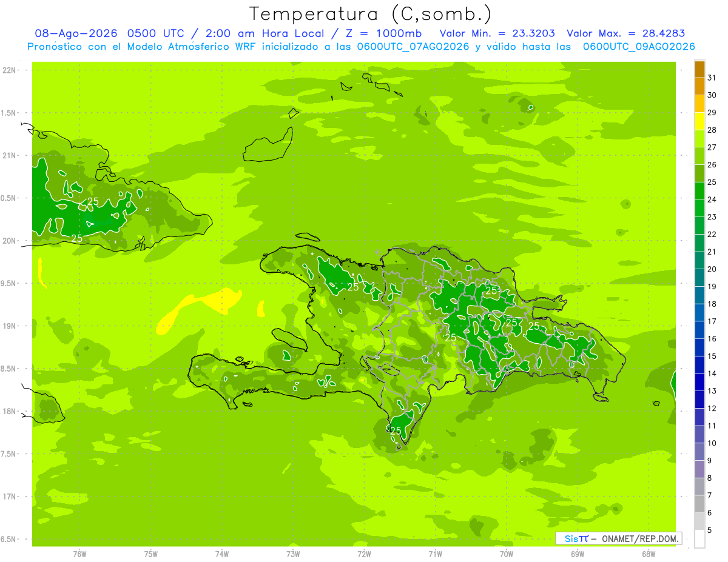This screenshot has height=562, width=728.
Task: Click the "17N" latitude axis label
Action: 10,497
